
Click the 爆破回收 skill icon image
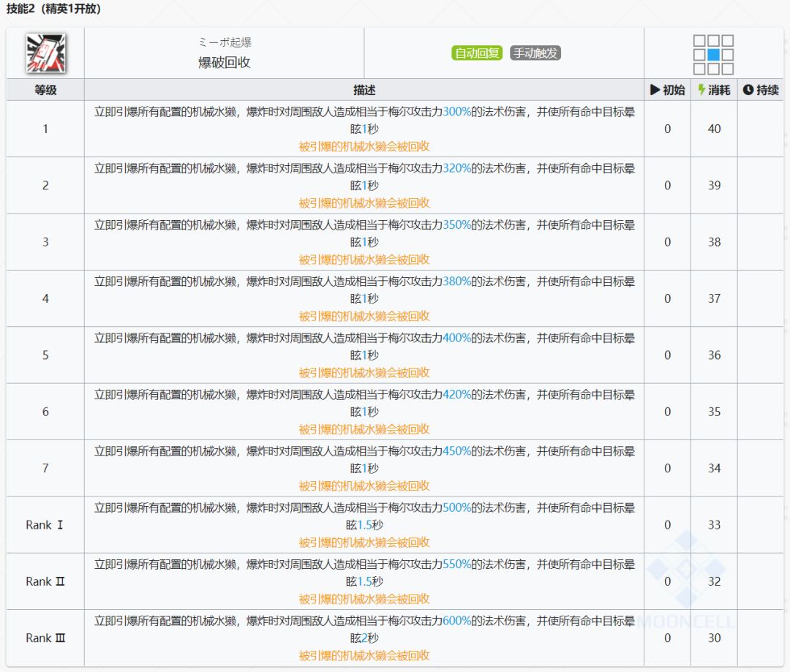click(45, 53)
